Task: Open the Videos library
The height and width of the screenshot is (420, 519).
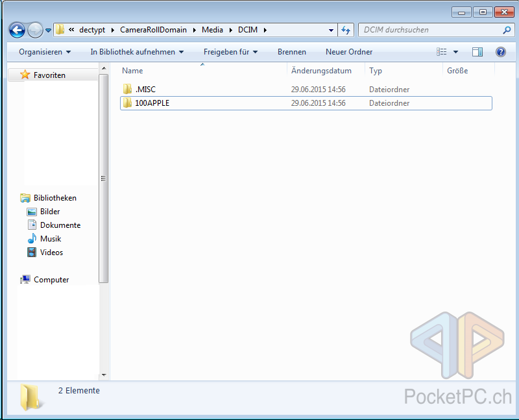Action: [51, 252]
